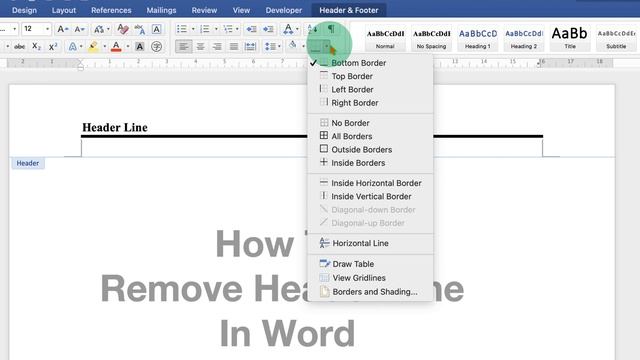Image resolution: width=640 pixels, height=360 pixels.
Task: Apply subscript formatting X2
Action: coord(36,47)
